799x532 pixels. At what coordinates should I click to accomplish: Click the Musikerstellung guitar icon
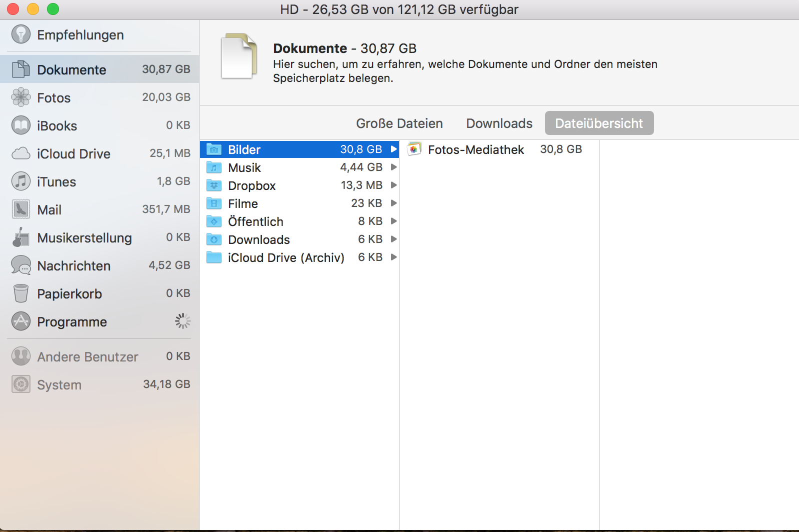(x=21, y=237)
